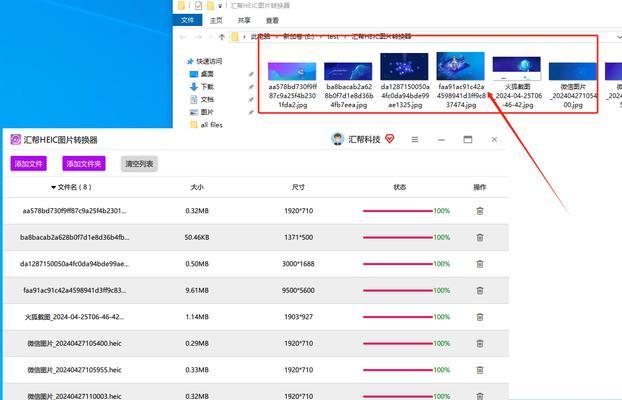Click the 清空列表 button

click(x=139, y=163)
